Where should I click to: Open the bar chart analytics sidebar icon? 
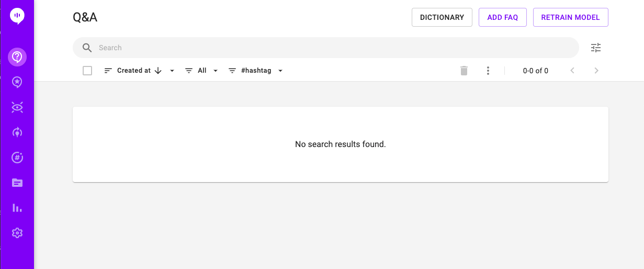(17, 208)
